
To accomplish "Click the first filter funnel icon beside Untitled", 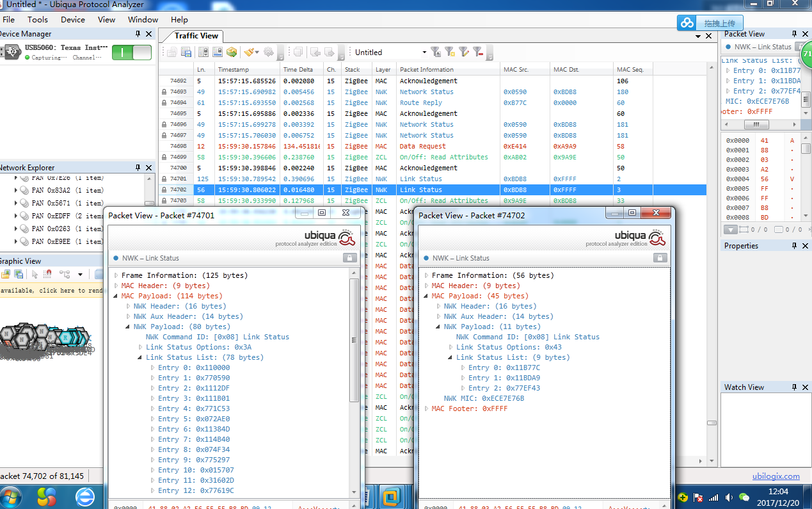I will coord(435,53).
